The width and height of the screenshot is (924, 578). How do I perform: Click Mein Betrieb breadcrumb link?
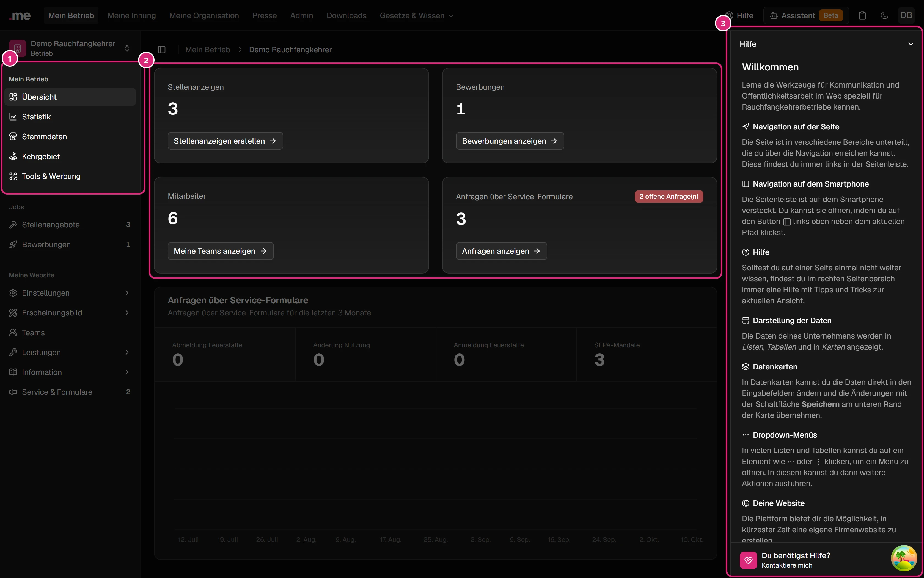coord(208,50)
